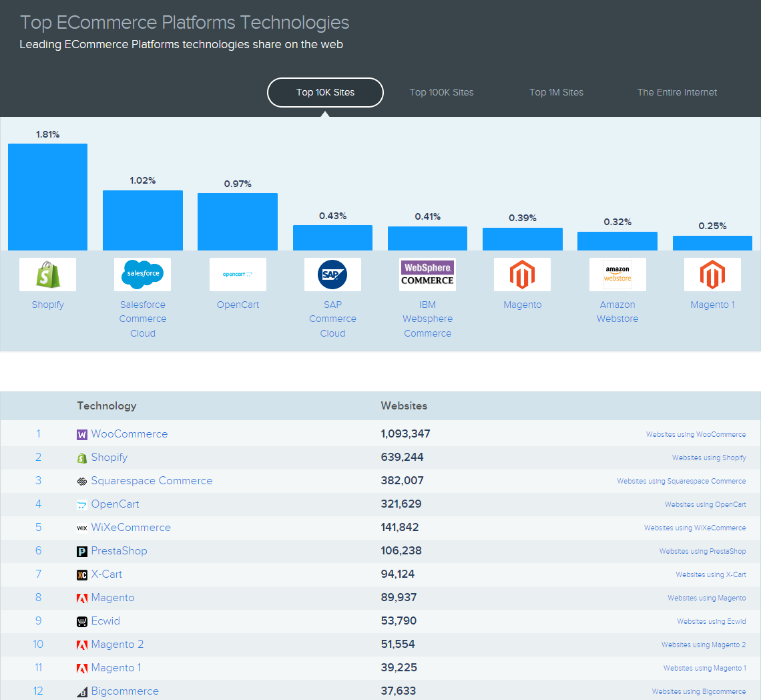Open Websites using WooCommerce link
This screenshot has width=761, height=700.
696,434
